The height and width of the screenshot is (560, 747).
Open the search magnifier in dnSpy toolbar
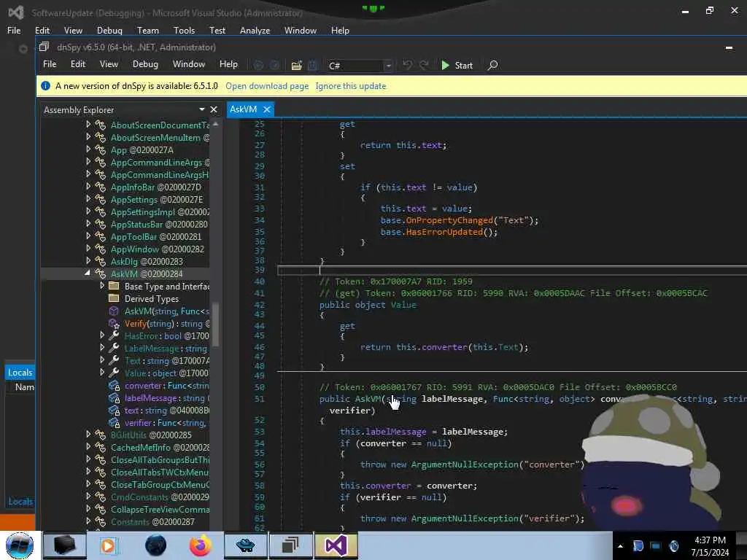pyautogui.click(x=493, y=65)
